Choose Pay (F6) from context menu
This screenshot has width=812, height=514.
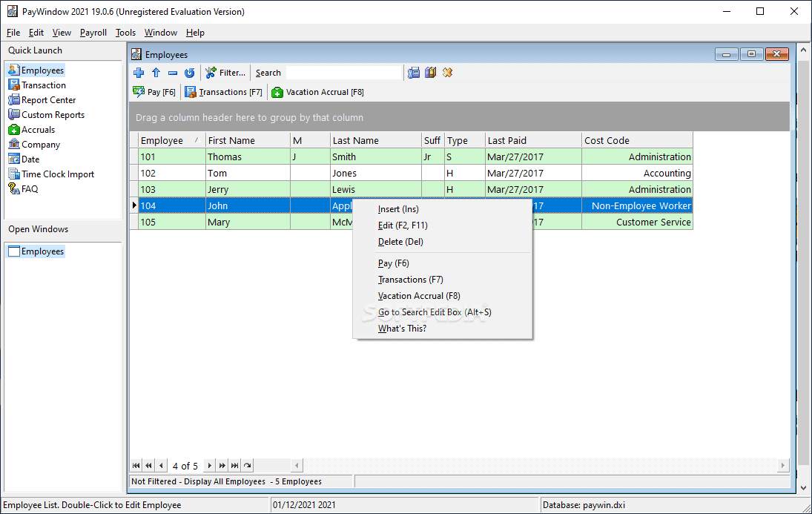point(442,263)
